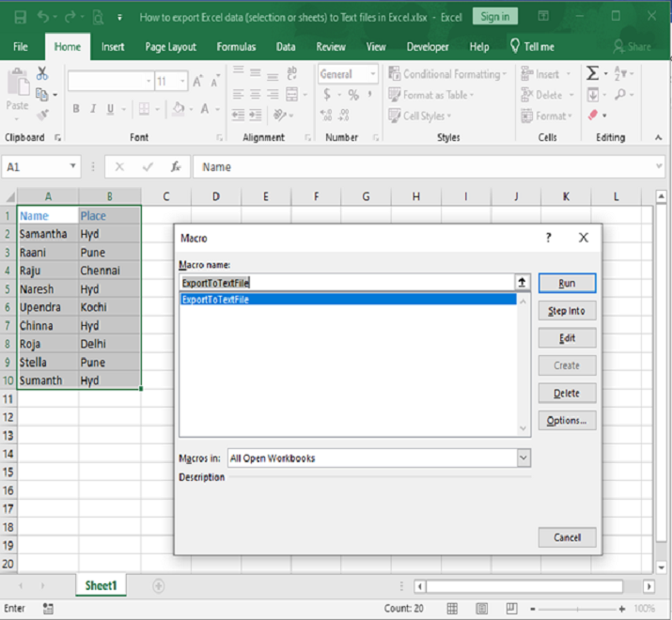Click the Cut scissors icon
The height and width of the screenshot is (620, 672).
click(x=42, y=74)
